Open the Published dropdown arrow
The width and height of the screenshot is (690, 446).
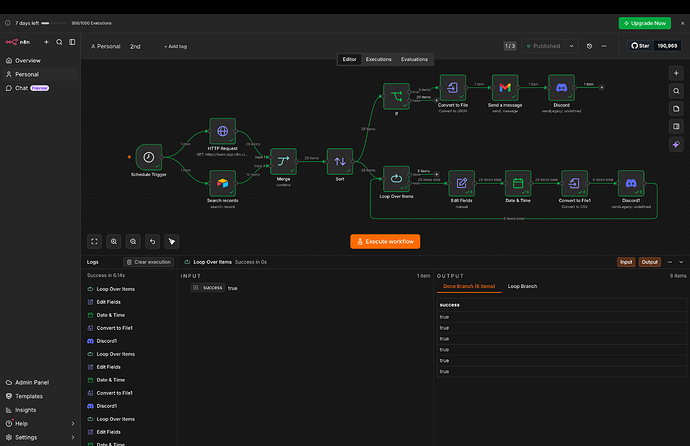click(x=571, y=46)
